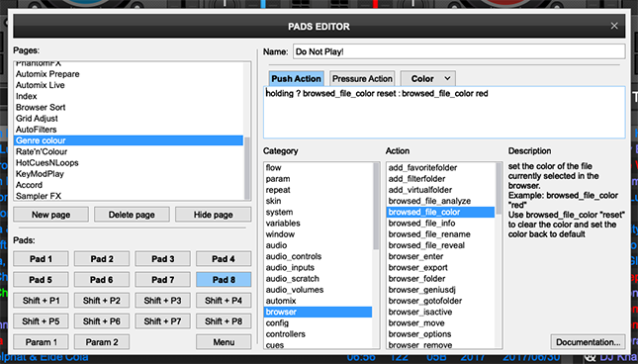Pick the add_favoritefolder action

[x=440, y=167]
